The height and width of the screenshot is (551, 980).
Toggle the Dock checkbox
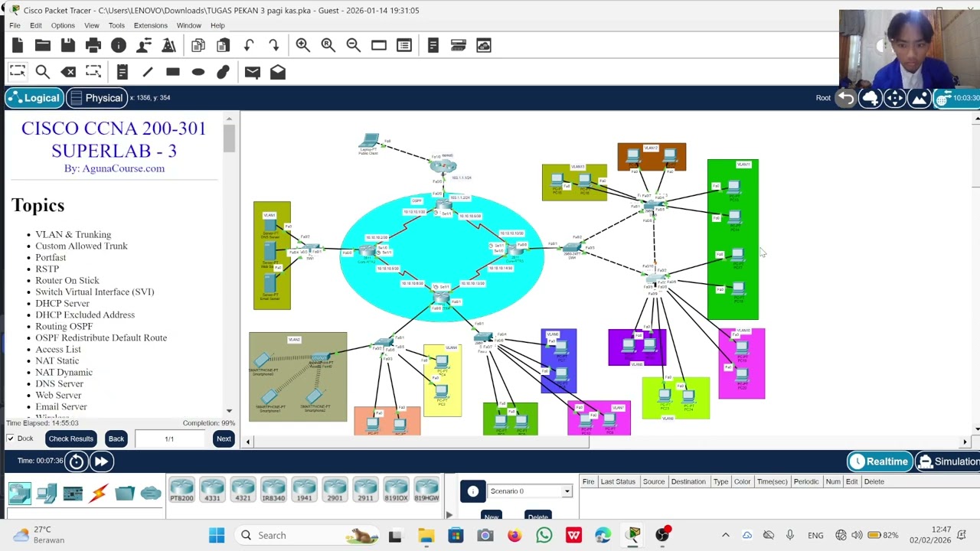coord(11,439)
